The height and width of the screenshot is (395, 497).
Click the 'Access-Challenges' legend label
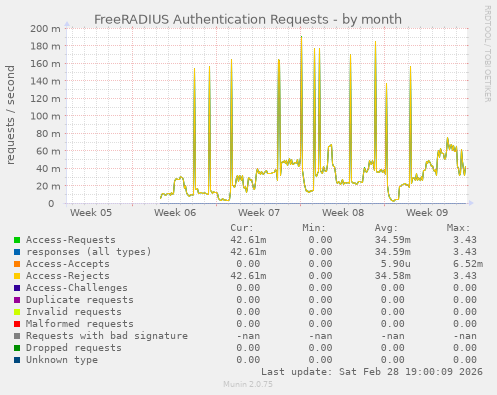pyautogui.click(x=77, y=288)
